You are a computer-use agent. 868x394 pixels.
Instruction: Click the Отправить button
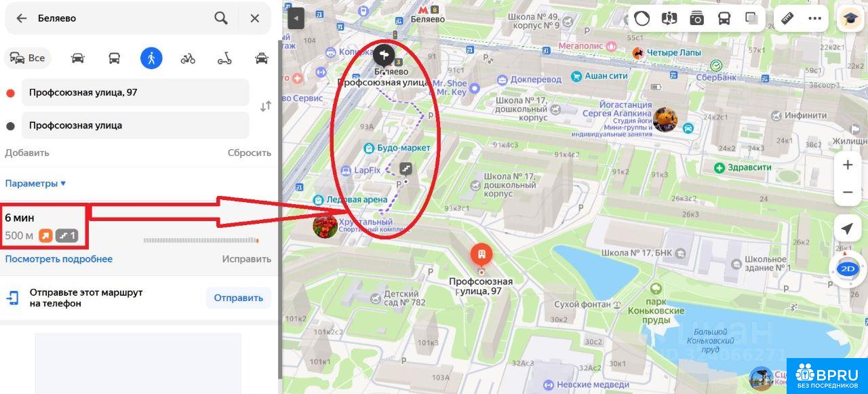(239, 298)
